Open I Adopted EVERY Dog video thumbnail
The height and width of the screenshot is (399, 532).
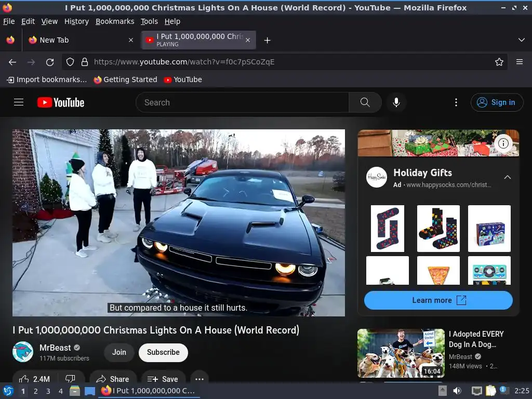(401, 353)
